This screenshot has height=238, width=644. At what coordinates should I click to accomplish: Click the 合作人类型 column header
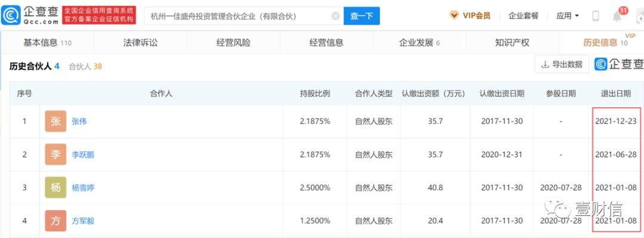coord(374,93)
